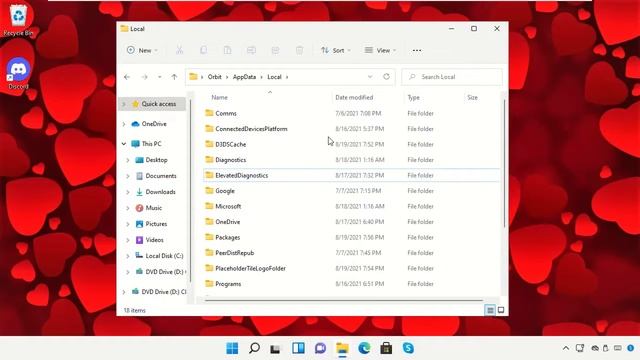Click the File Explorer taskbar icon
This screenshot has height=360, width=640.
pyautogui.click(x=342, y=348)
